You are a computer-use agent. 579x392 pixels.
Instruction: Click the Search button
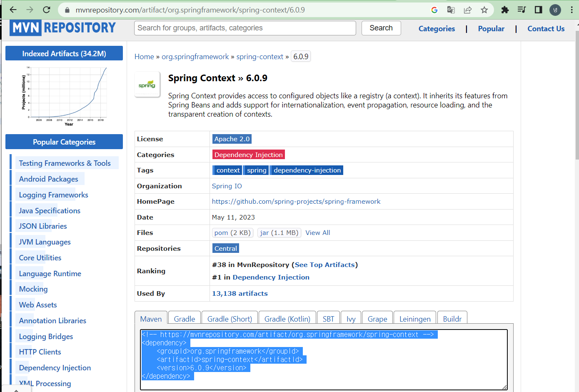tap(381, 28)
